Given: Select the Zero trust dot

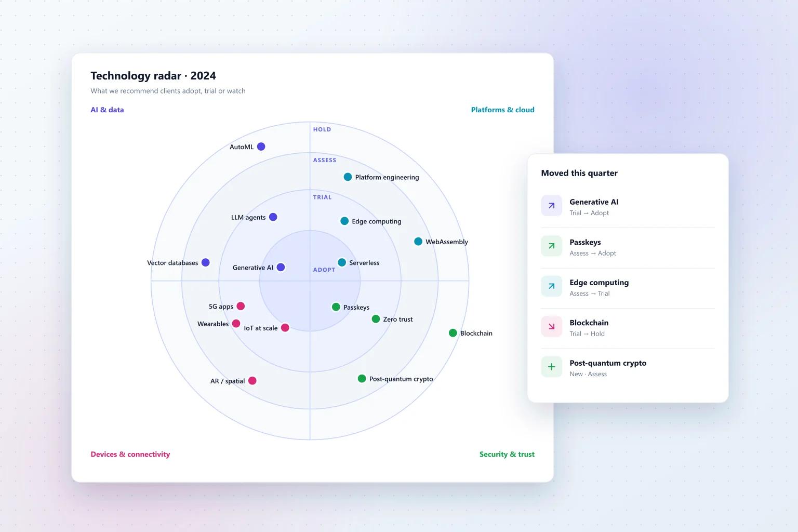Looking at the screenshot, I should tap(376, 319).
